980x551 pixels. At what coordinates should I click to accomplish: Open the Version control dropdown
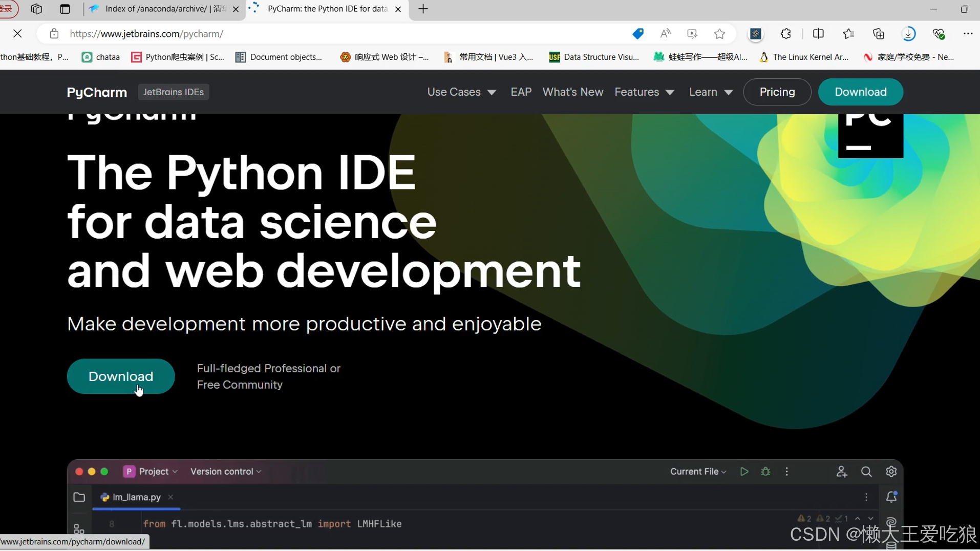tap(226, 472)
